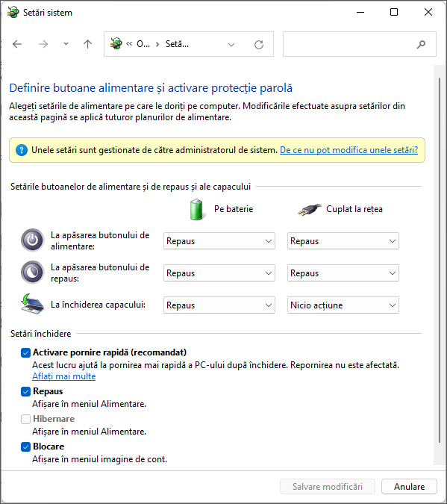Image resolution: width=447 pixels, height=504 pixels.
Task: Refresh the address bar location
Action: [259, 44]
